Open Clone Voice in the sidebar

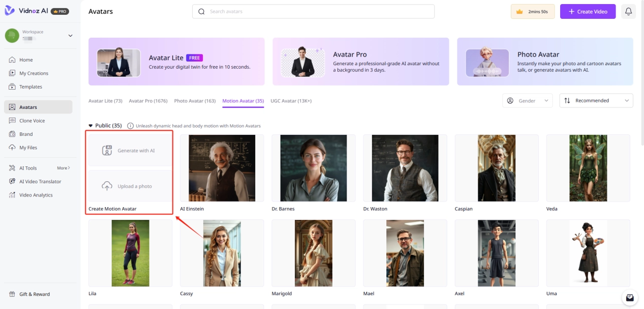32,121
